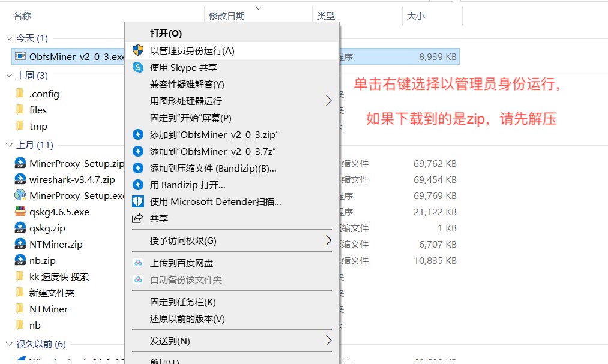Collapse the 上月 (11) group
The height and width of the screenshot is (364, 608).
(x=9, y=145)
